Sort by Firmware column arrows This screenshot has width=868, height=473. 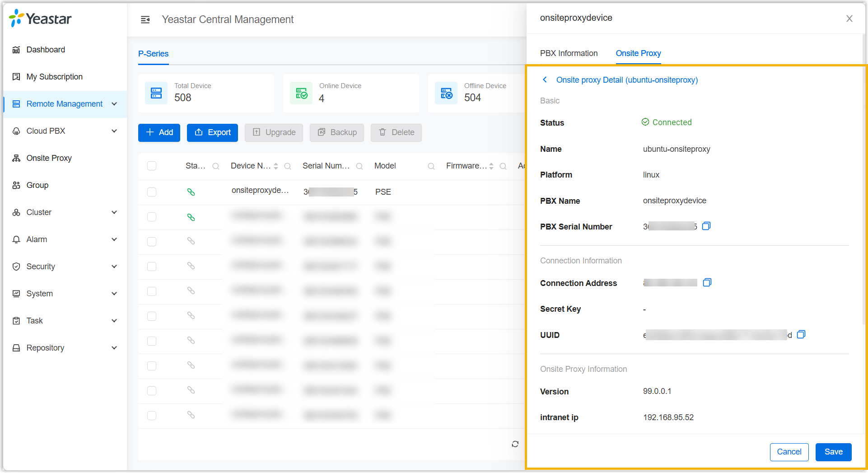(491, 166)
